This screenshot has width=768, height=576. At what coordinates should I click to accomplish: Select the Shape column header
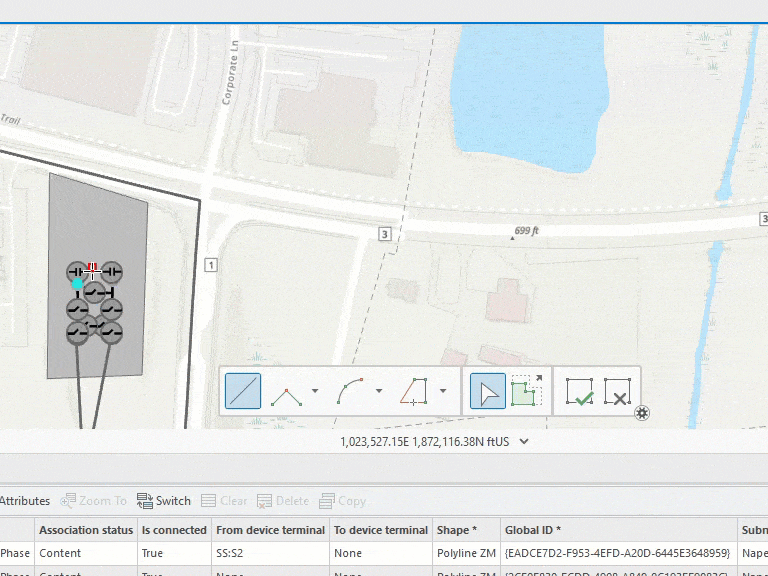(x=466, y=530)
